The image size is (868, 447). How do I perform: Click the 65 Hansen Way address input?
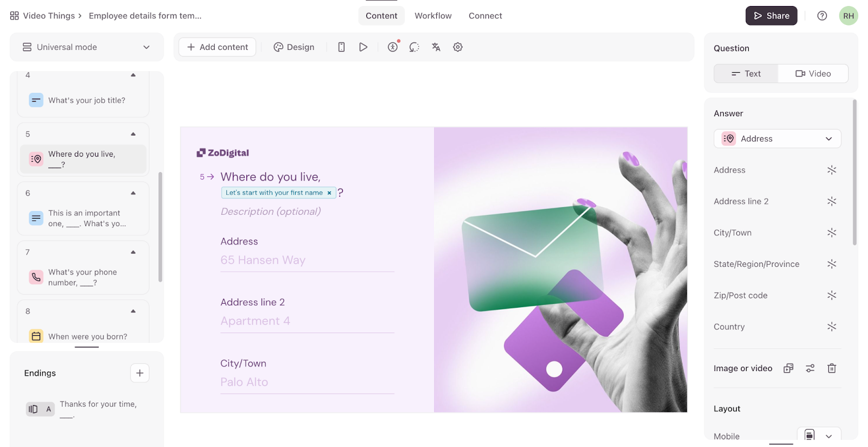(x=307, y=260)
